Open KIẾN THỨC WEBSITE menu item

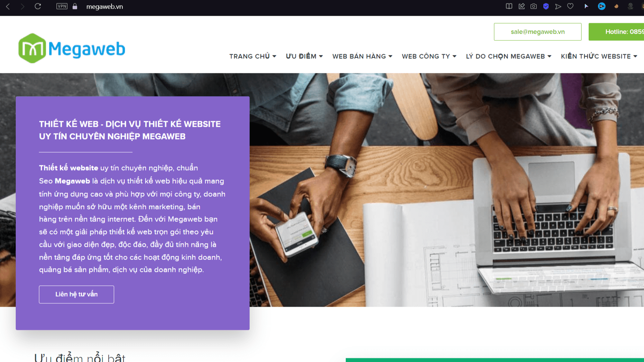tap(599, 56)
